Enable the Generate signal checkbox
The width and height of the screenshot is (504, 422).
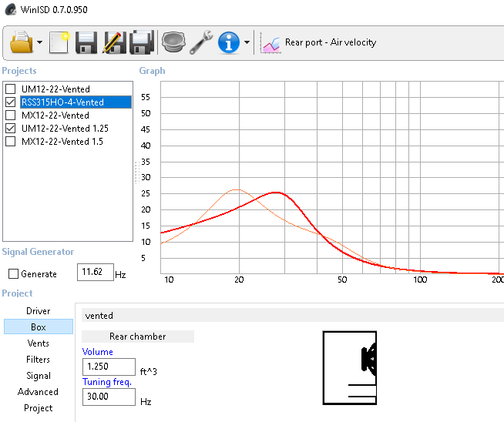tap(13, 274)
